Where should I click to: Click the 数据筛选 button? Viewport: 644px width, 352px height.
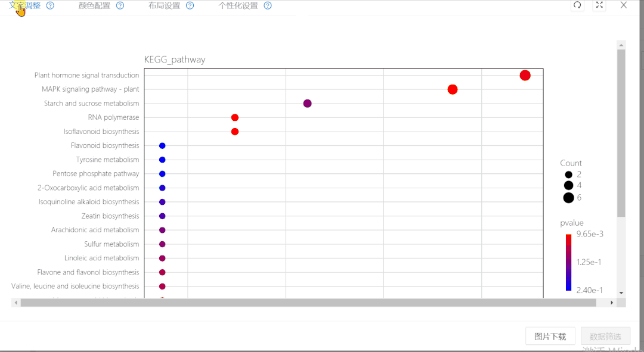pos(605,336)
